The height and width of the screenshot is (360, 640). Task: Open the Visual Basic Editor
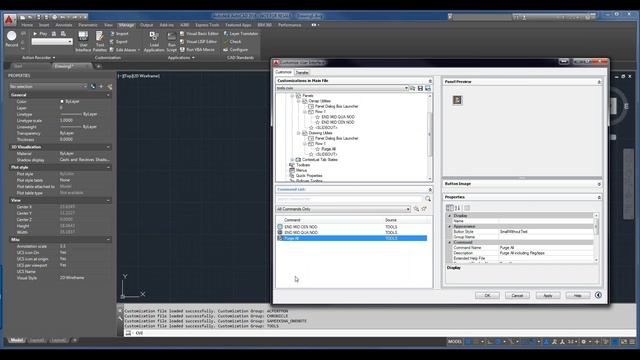pyautogui.click(x=199, y=33)
